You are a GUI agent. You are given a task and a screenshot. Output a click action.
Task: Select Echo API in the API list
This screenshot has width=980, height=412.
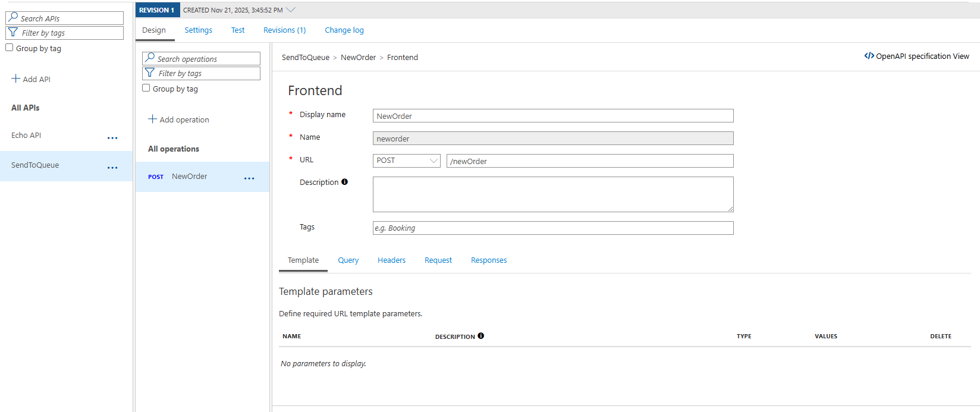pos(26,136)
